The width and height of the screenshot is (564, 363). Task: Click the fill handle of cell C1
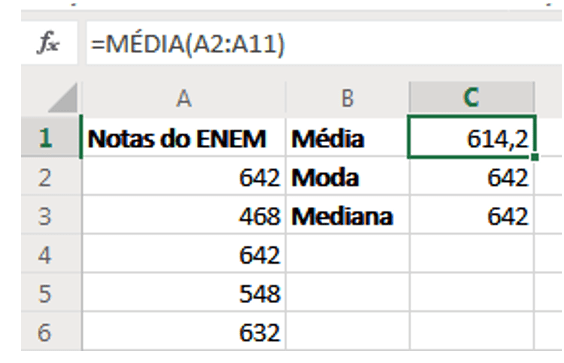pyautogui.click(x=535, y=157)
